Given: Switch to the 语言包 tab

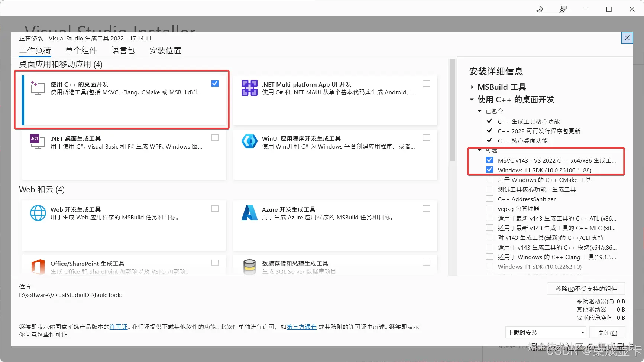Looking at the screenshot, I should tap(123, 50).
